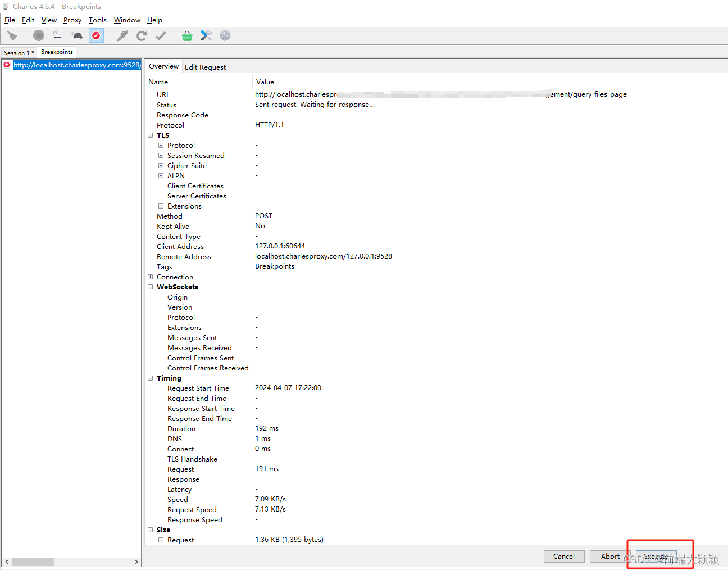Image resolution: width=728 pixels, height=570 pixels.
Task: Expand the Cipher Suite row
Action: click(161, 166)
